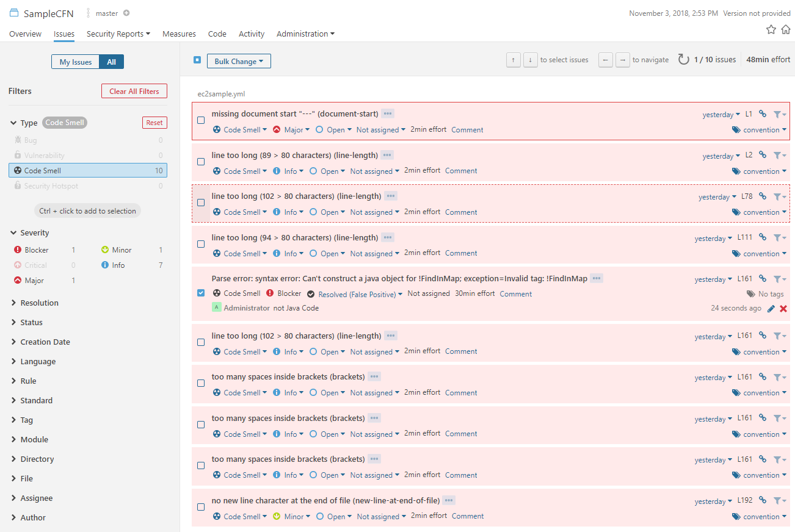Check the 'missing document start' issue checkbox
Viewport: 795px width, 532px height.
(201, 120)
